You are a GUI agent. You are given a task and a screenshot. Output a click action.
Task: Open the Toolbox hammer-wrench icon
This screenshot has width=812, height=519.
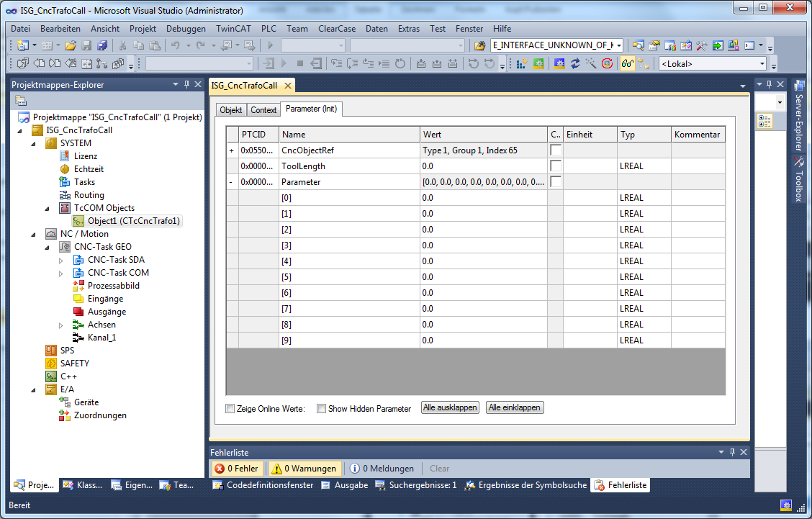702,45
